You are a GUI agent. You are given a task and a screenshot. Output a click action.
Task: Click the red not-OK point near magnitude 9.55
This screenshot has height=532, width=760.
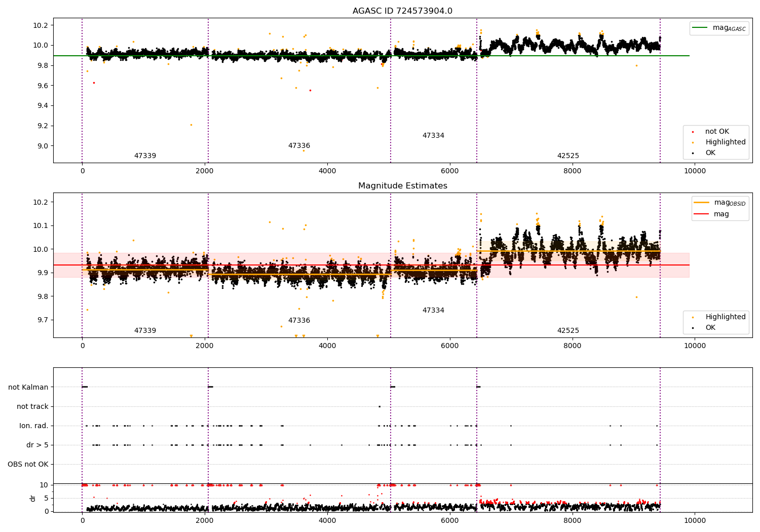pyautogui.click(x=310, y=90)
